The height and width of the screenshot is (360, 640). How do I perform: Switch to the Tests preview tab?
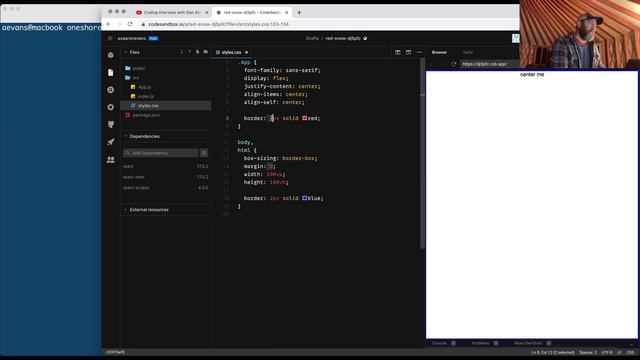[x=468, y=52]
